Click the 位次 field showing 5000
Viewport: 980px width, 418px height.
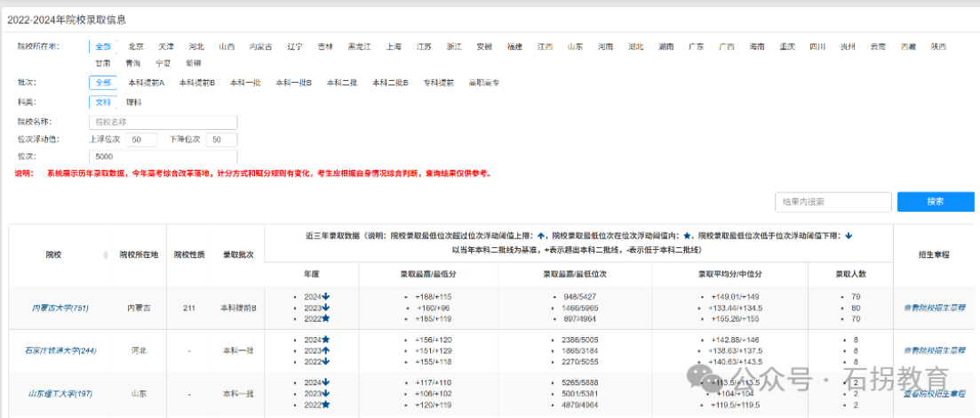click(x=163, y=157)
